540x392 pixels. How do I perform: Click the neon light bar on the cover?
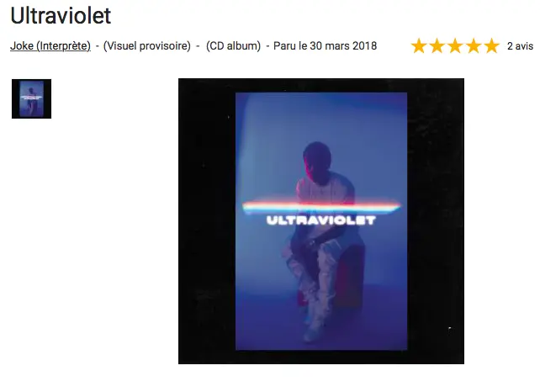321,206
